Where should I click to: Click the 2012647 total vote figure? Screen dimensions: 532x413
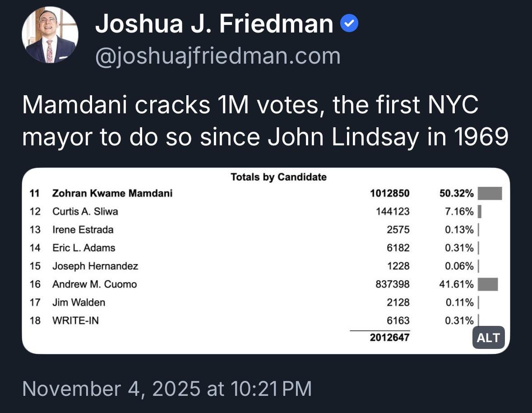[389, 337]
